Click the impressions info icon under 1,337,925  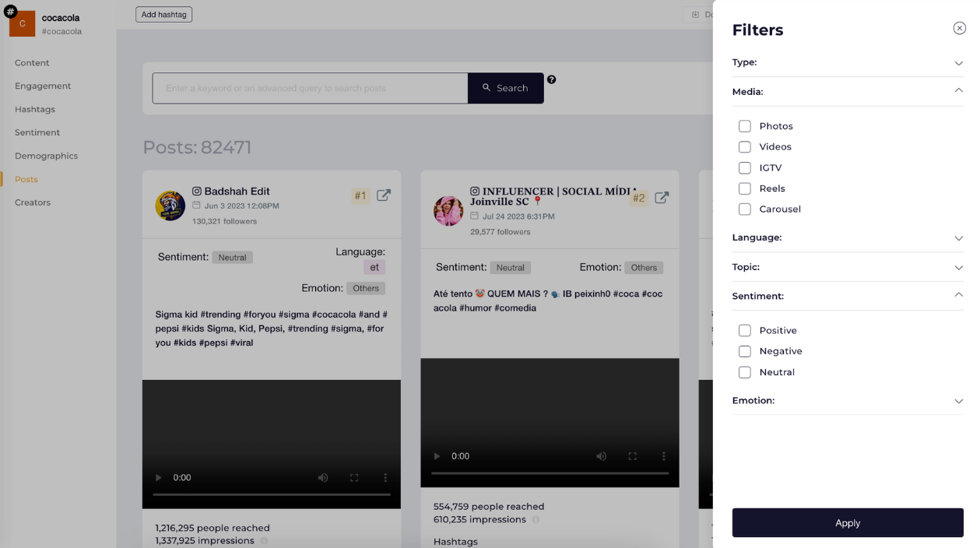[263, 540]
